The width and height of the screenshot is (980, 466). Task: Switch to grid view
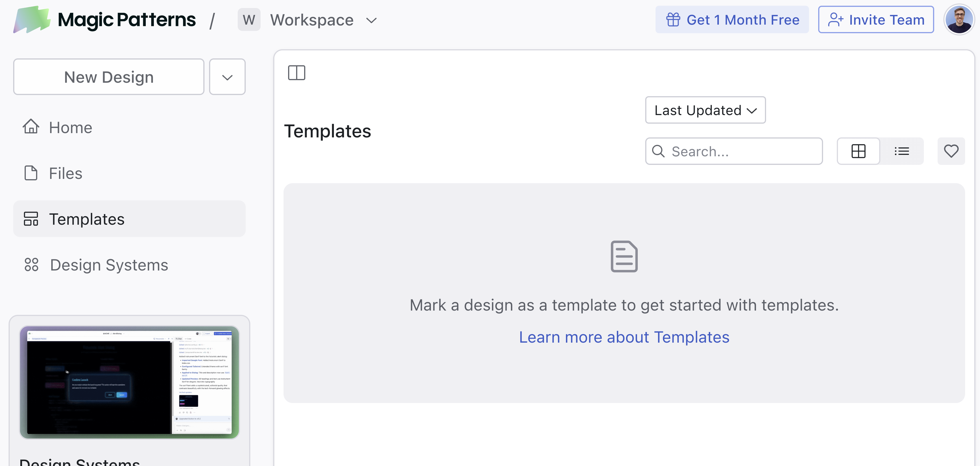pos(858,151)
